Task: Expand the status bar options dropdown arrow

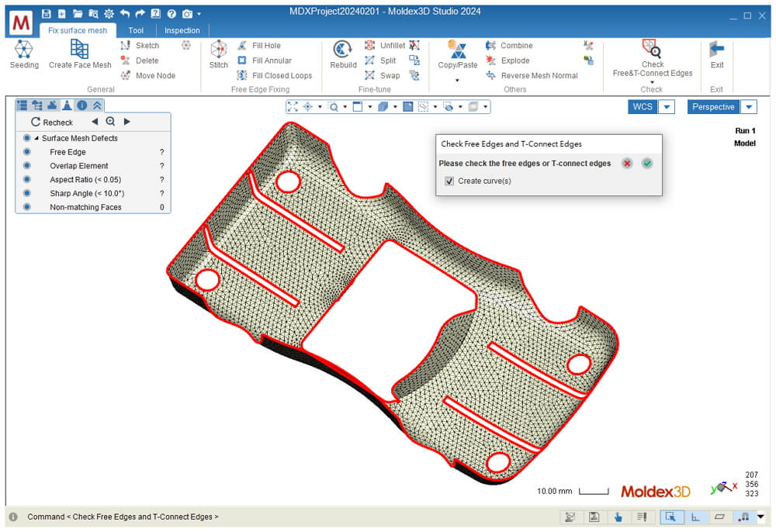Action: [760, 517]
